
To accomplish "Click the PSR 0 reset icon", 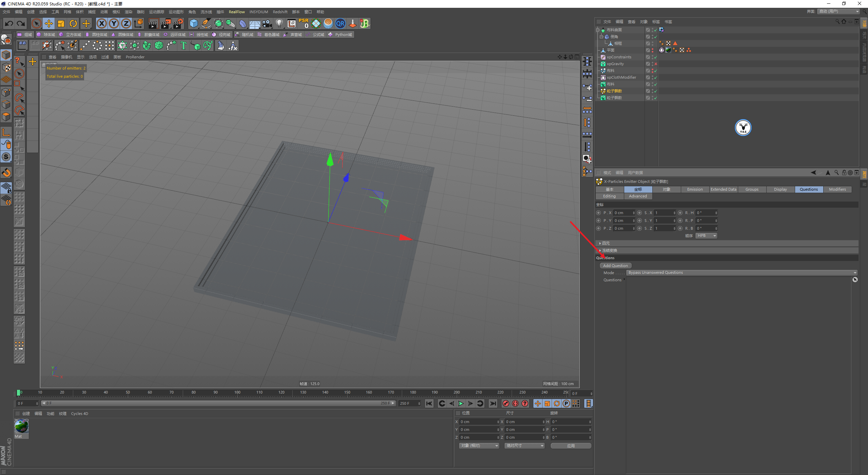I will (304, 23).
